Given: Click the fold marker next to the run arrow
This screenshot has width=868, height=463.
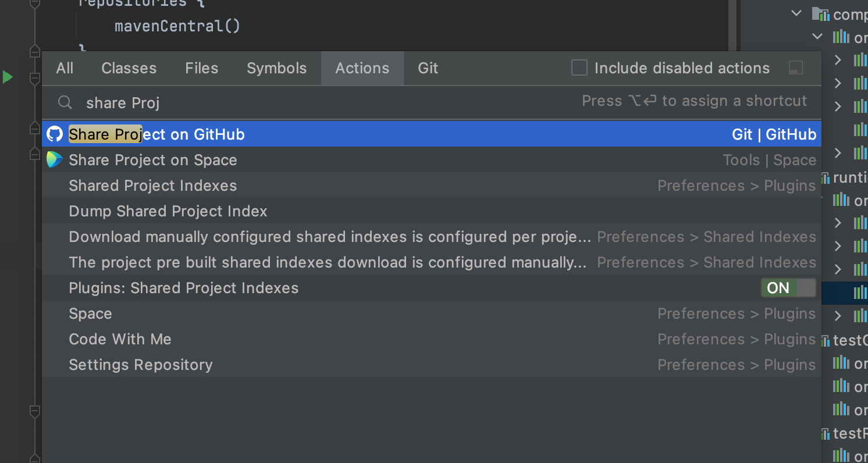Looking at the screenshot, I should tap(35, 77).
